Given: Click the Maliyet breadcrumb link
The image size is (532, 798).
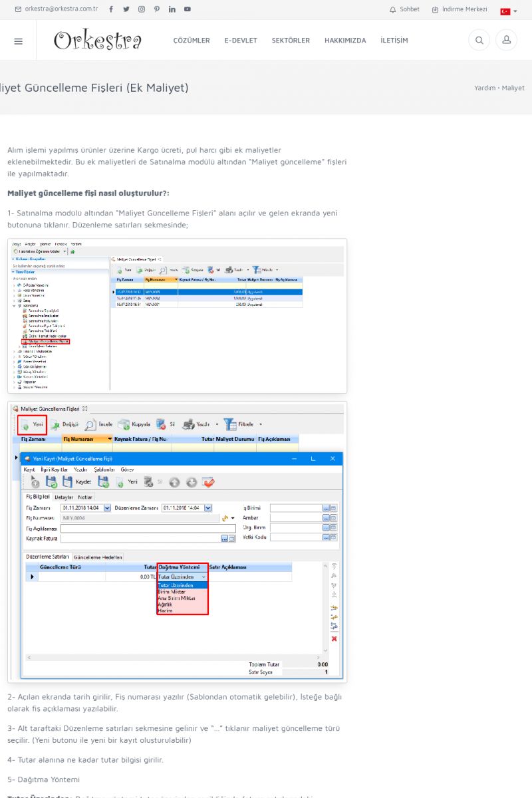Looking at the screenshot, I should [x=513, y=88].
